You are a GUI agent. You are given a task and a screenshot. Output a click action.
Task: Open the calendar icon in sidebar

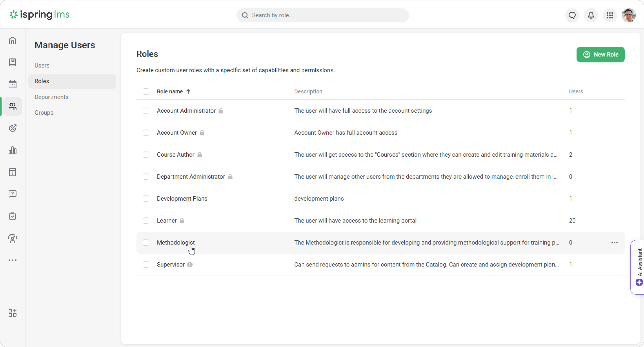click(x=13, y=84)
